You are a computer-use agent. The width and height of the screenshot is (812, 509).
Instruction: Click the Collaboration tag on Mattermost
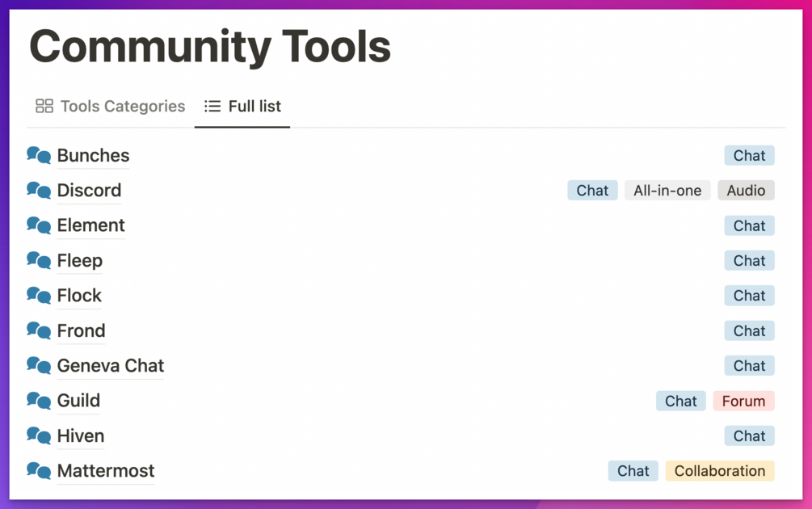tap(720, 470)
